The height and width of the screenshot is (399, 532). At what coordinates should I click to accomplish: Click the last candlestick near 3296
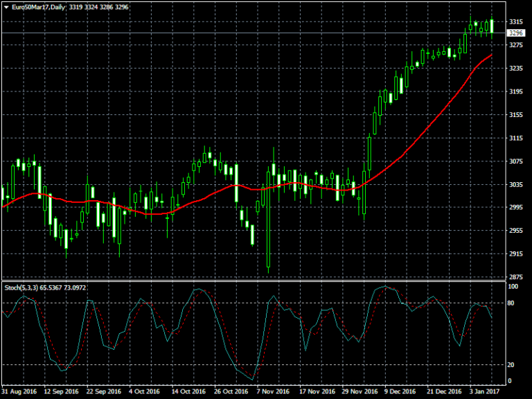click(492, 26)
